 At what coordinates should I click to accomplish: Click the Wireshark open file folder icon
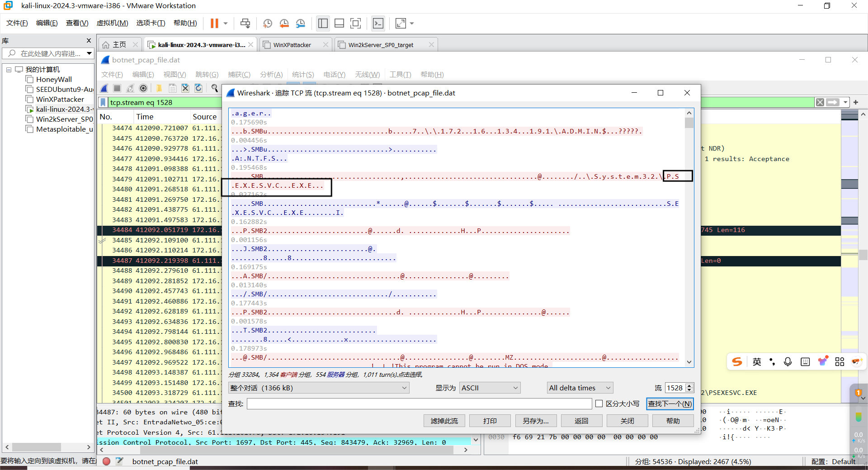click(x=159, y=88)
